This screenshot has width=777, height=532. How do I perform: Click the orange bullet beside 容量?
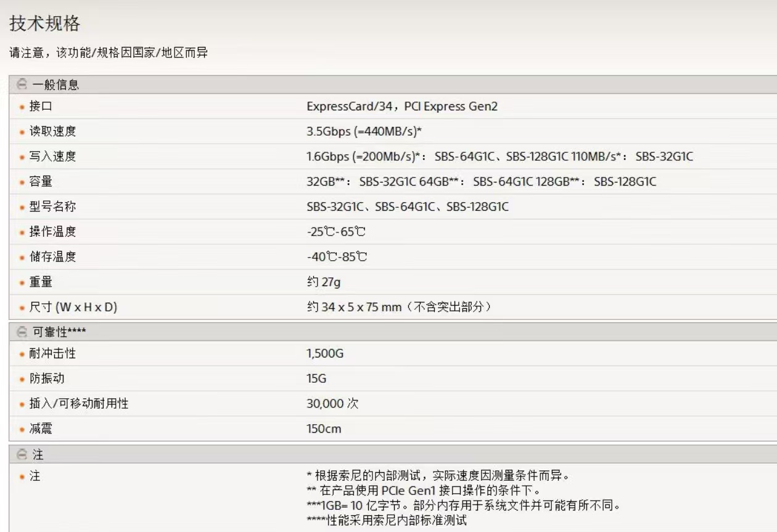coord(22,182)
